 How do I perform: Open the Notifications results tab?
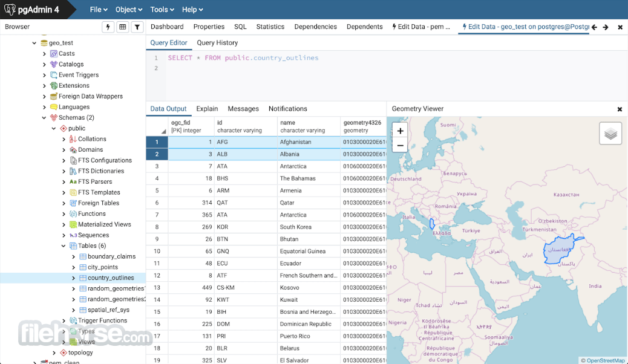coord(287,109)
